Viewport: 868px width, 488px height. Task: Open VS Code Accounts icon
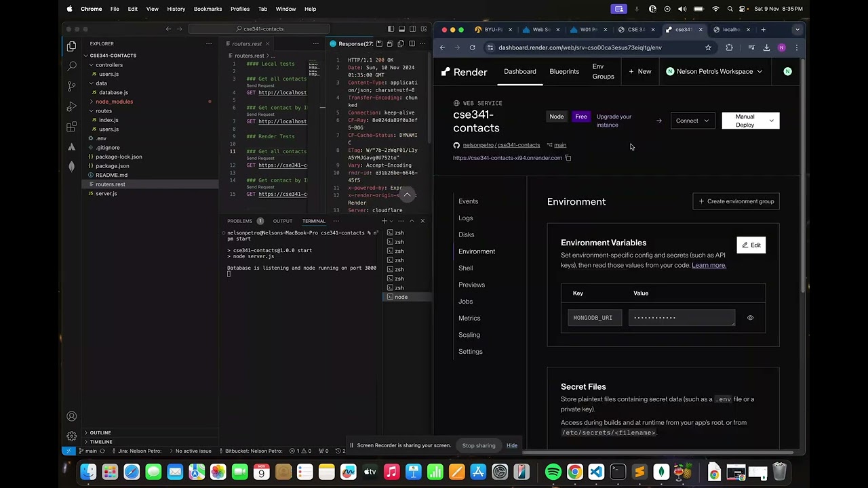pos(72,416)
